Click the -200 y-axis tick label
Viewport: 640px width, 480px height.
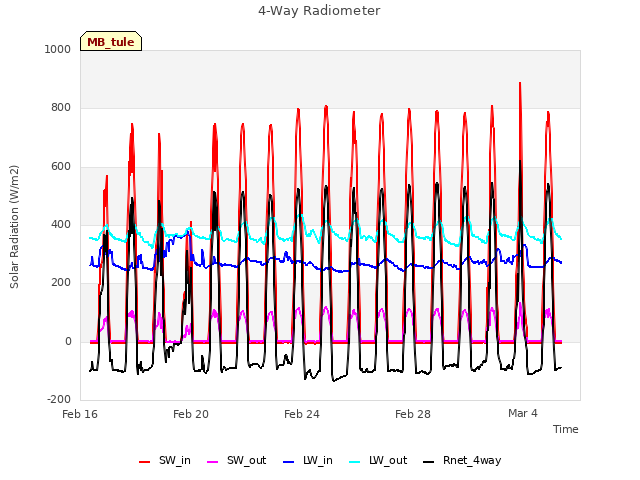(x=59, y=400)
